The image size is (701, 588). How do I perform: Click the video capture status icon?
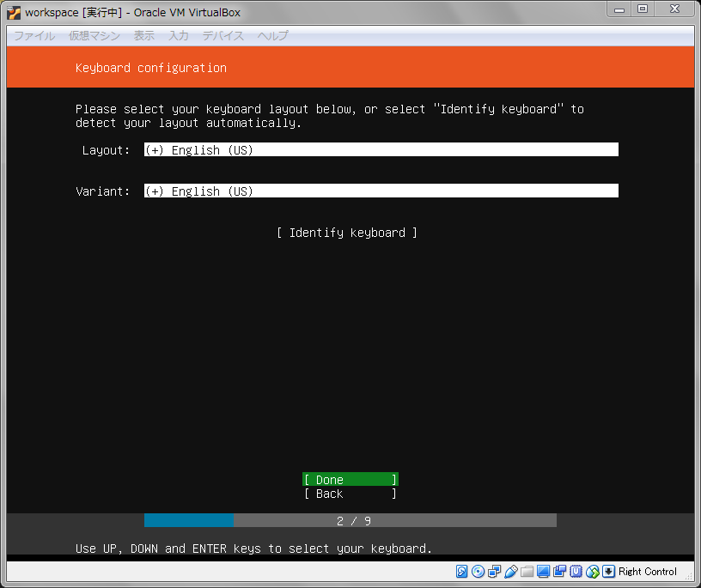pyautogui.click(x=559, y=571)
